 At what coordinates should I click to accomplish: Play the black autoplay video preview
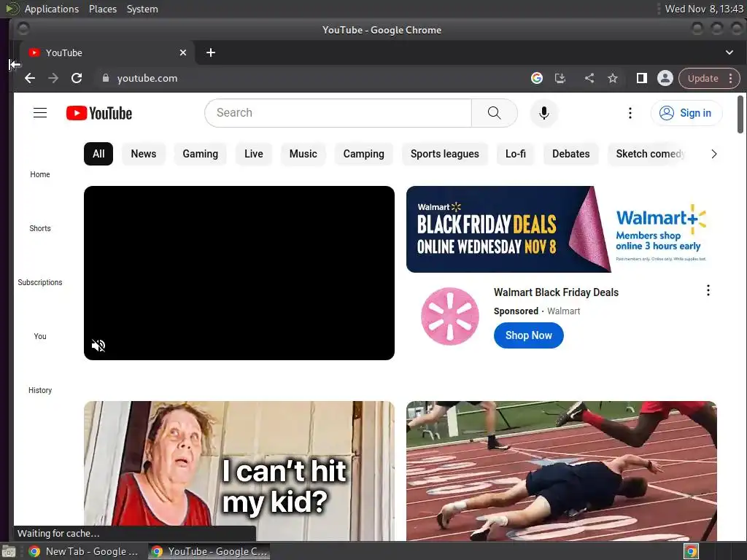pyautogui.click(x=239, y=273)
